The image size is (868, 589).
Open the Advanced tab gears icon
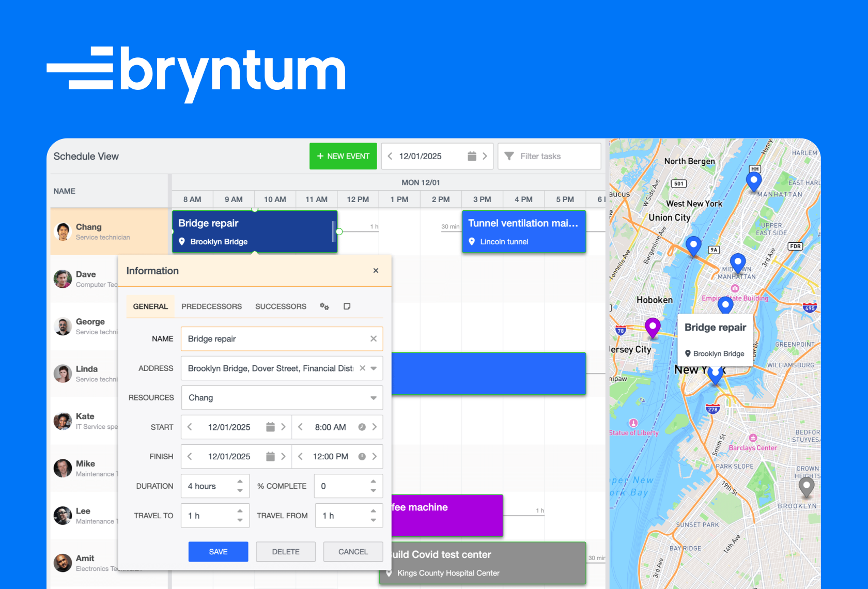(324, 306)
